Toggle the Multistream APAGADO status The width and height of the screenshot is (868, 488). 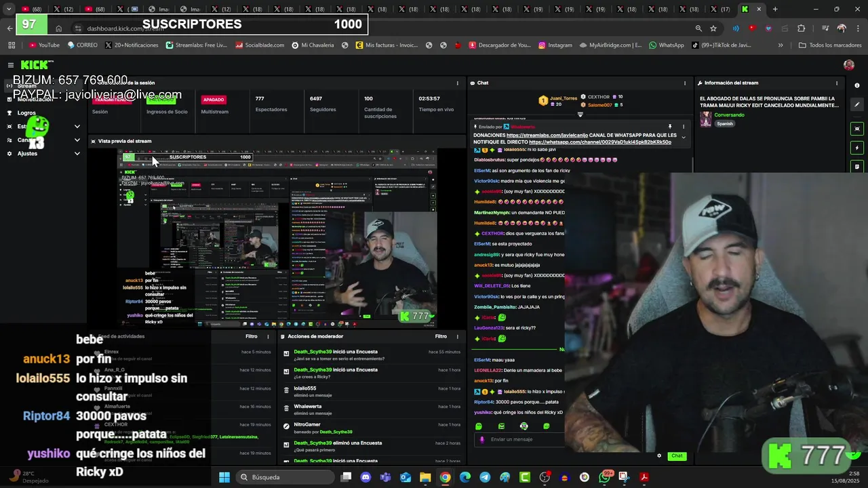coord(213,100)
